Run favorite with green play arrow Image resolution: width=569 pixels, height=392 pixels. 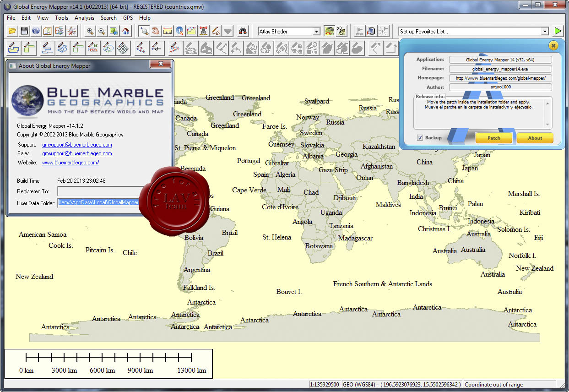click(x=558, y=31)
